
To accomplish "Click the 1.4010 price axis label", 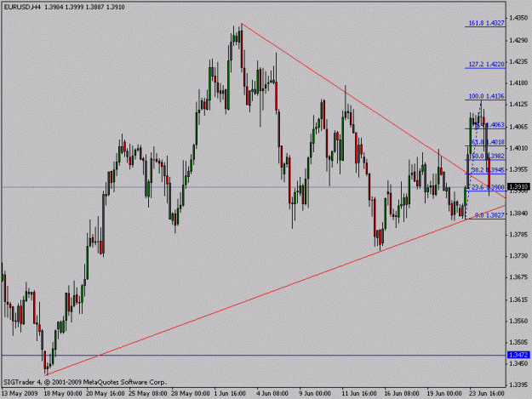I will click(518, 148).
